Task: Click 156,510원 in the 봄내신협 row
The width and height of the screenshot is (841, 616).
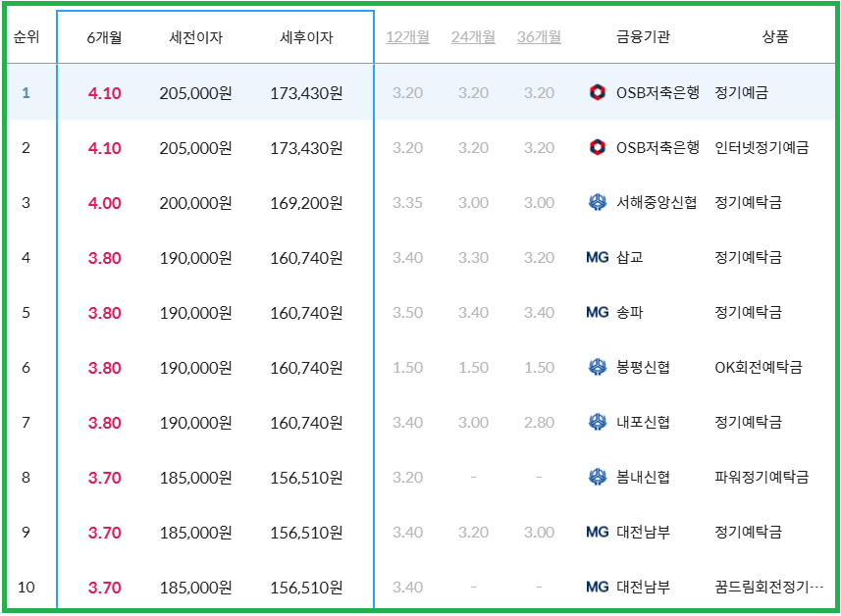Action: 306,478
